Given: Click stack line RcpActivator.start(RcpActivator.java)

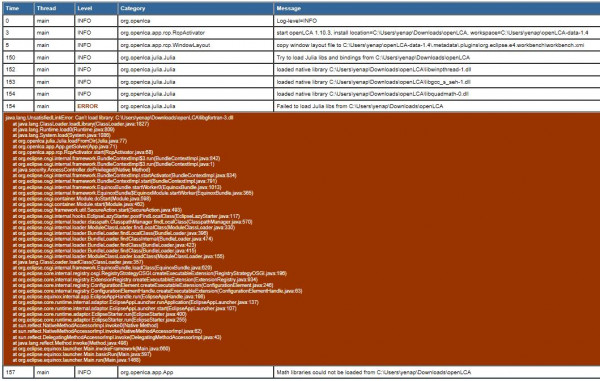Looking at the screenshot, I should 83,152.
